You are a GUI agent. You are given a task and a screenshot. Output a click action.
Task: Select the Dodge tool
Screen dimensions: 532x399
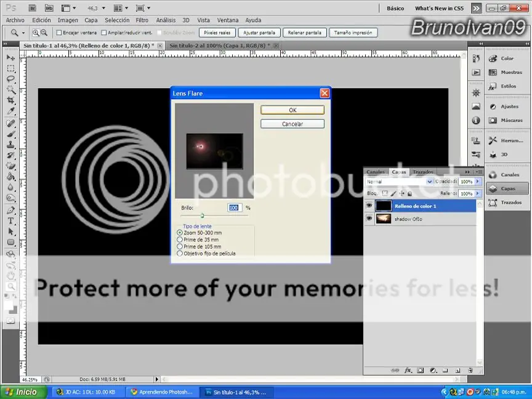click(x=10, y=198)
